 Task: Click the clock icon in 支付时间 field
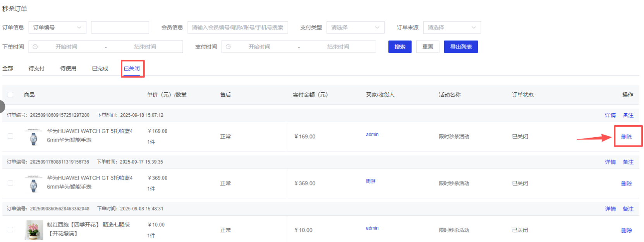coord(228,47)
